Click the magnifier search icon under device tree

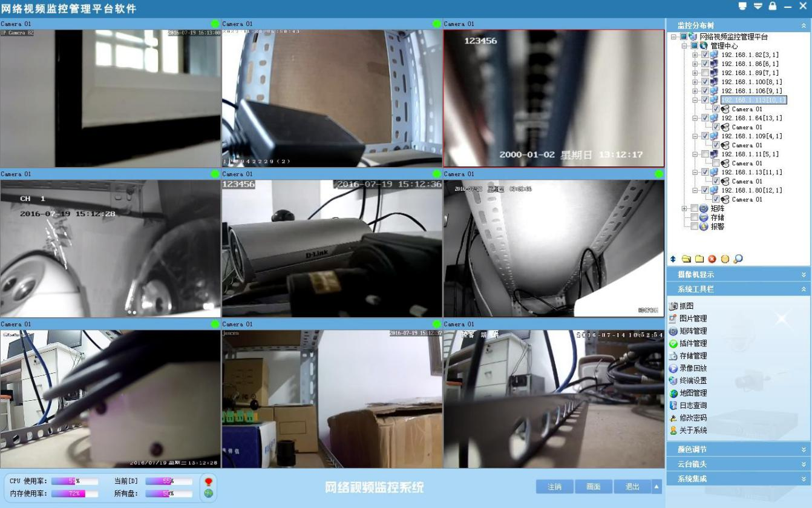pyautogui.click(x=738, y=259)
